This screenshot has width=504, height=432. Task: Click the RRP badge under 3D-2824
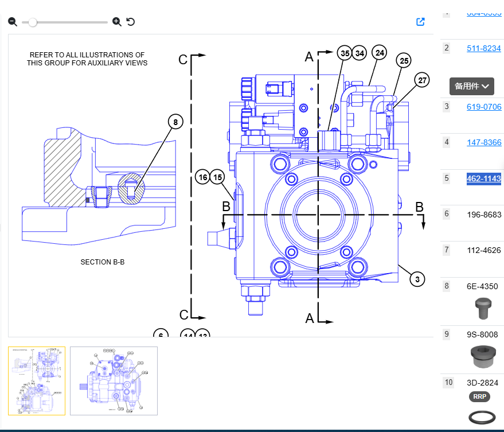point(480,396)
